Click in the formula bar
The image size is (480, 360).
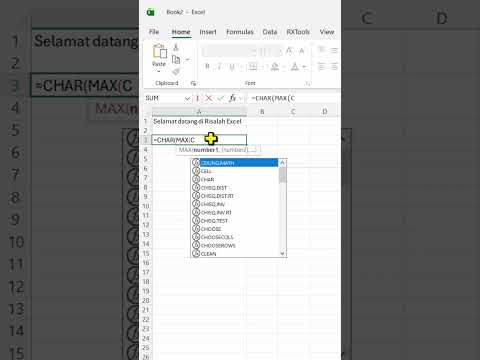tap(295, 98)
